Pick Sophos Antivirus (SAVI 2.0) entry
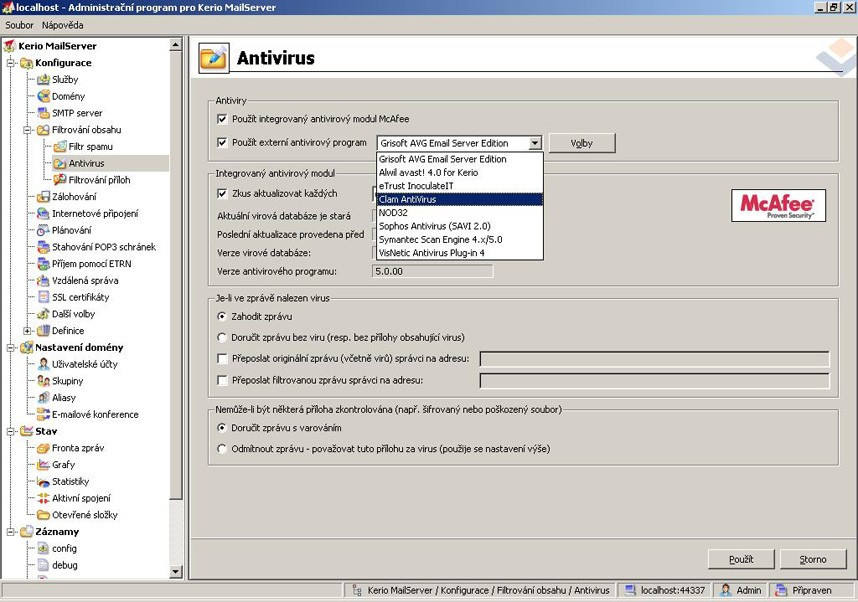 460,226
